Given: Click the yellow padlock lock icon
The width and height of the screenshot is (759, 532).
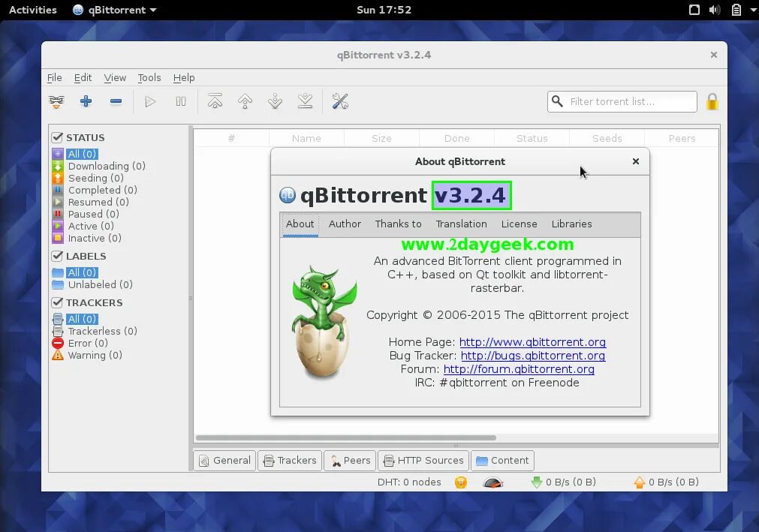Looking at the screenshot, I should (x=712, y=101).
